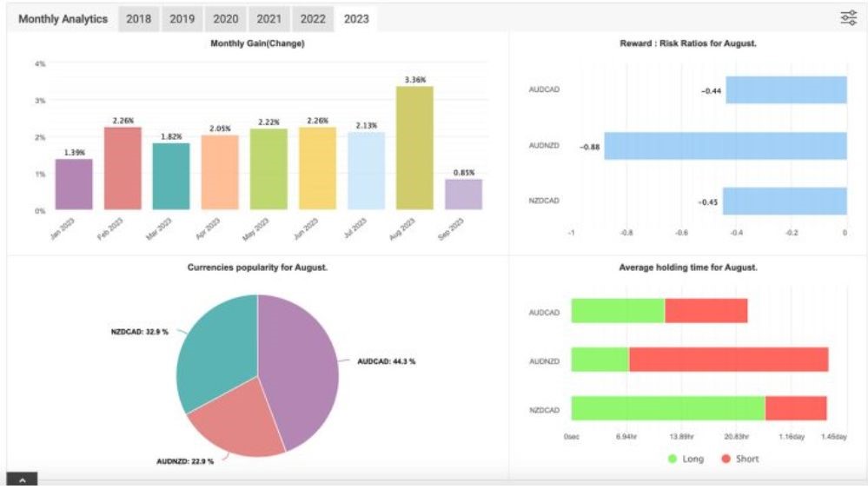Click the AUDNZD reward risk bar
The image size is (868, 489).
coord(726,145)
